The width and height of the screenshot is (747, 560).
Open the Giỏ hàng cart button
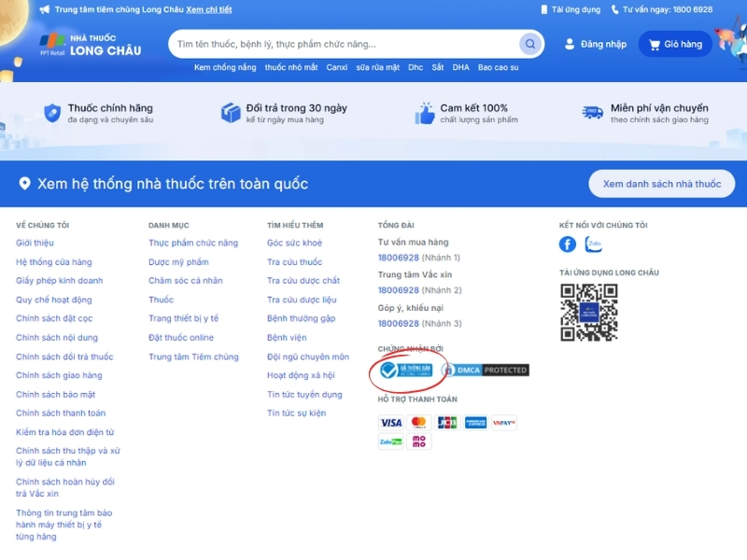tap(675, 44)
